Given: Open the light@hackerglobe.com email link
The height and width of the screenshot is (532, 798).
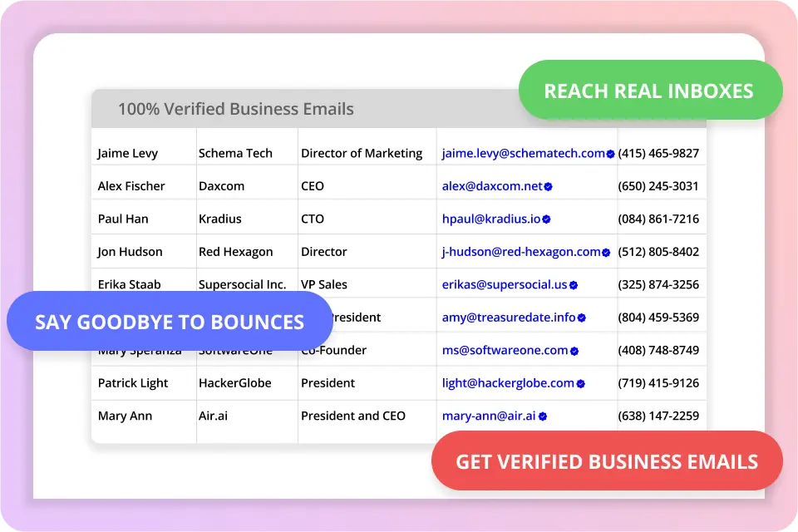Looking at the screenshot, I should coord(508,383).
